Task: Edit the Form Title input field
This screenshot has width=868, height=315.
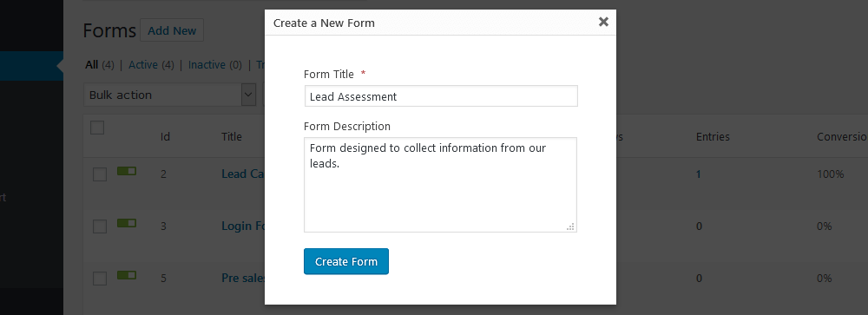Action: 441,96
